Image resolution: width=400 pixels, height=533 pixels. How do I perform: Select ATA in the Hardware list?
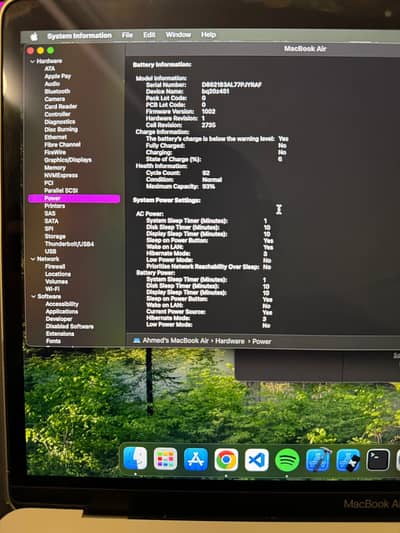pyautogui.click(x=50, y=69)
